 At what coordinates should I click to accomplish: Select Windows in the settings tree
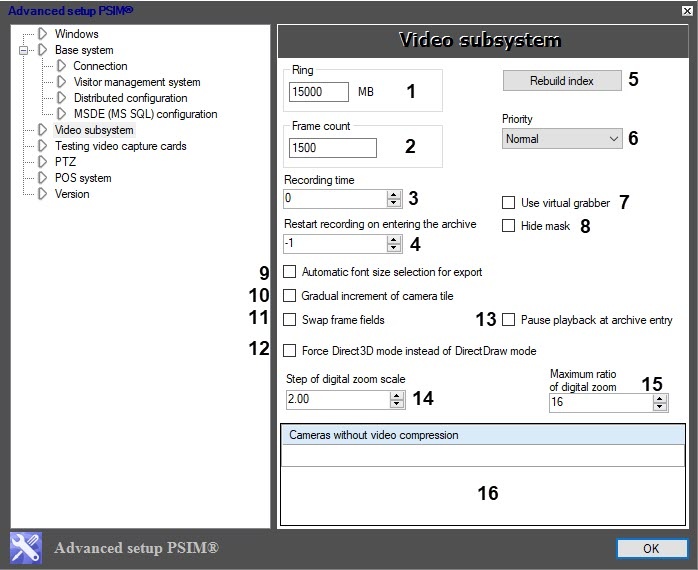77,34
